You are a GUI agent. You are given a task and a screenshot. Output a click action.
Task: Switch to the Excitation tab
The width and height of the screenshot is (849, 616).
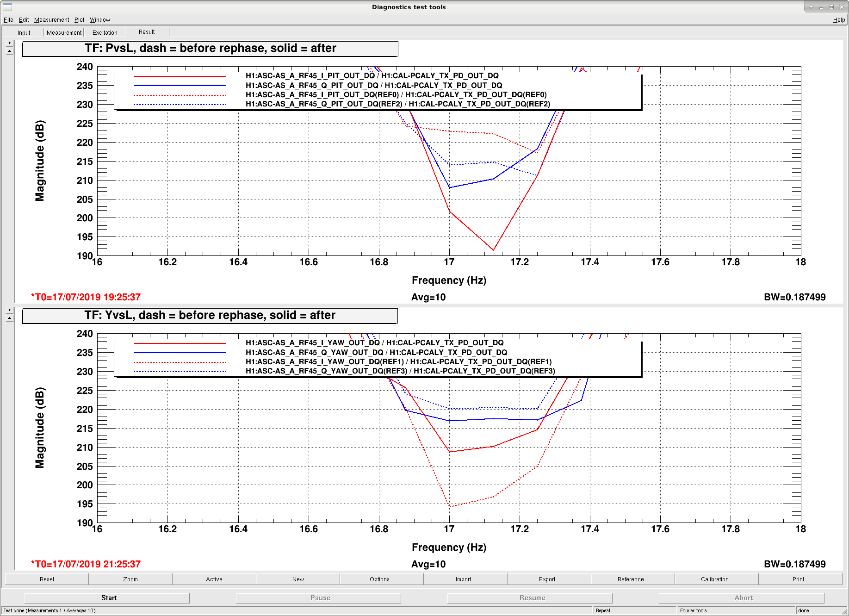point(105,33)
